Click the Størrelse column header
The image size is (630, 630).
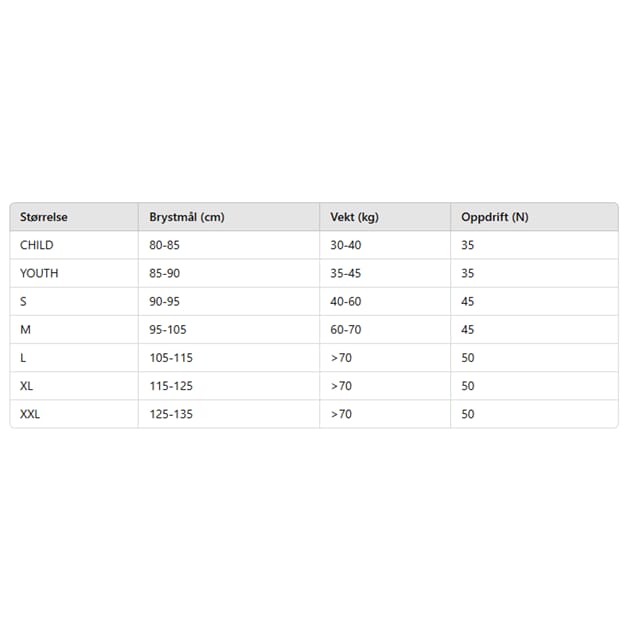click(x=44, y=217)
